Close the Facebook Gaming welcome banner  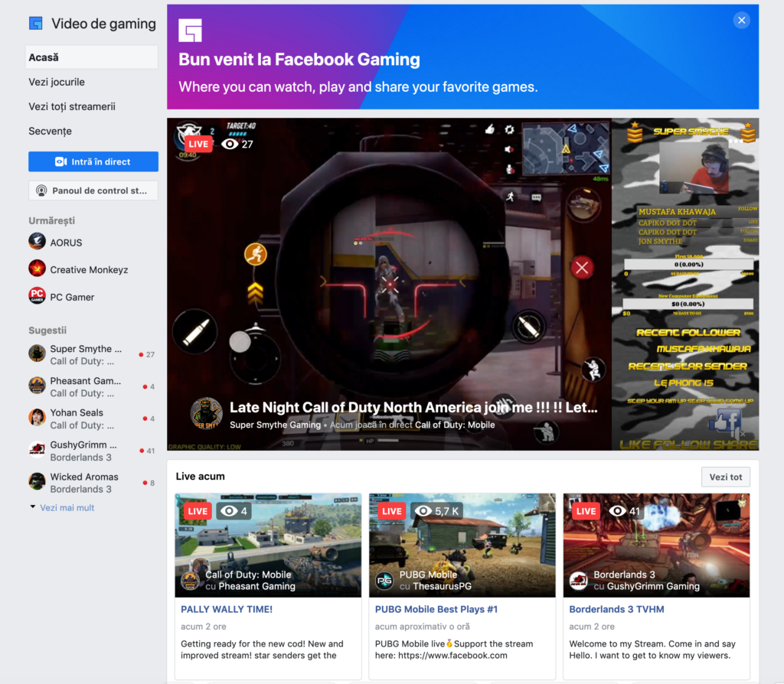[x=741, y=21]
